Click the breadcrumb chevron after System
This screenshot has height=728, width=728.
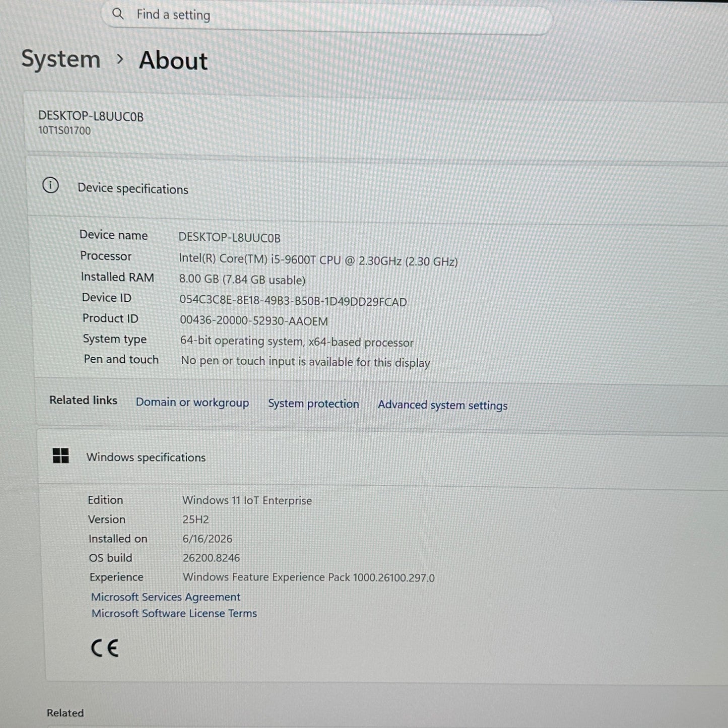click(x=120, y=59)
